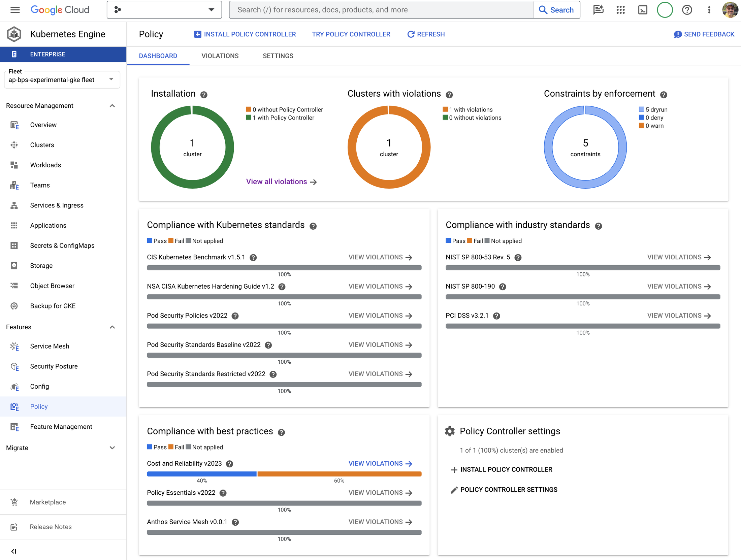
Task: Open Applications in the sidebar
Action: (63, 226)
